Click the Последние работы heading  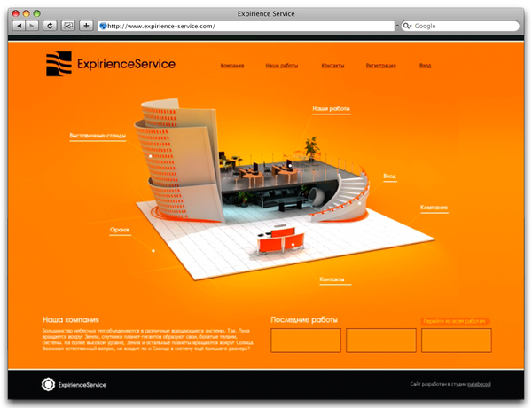304,319
